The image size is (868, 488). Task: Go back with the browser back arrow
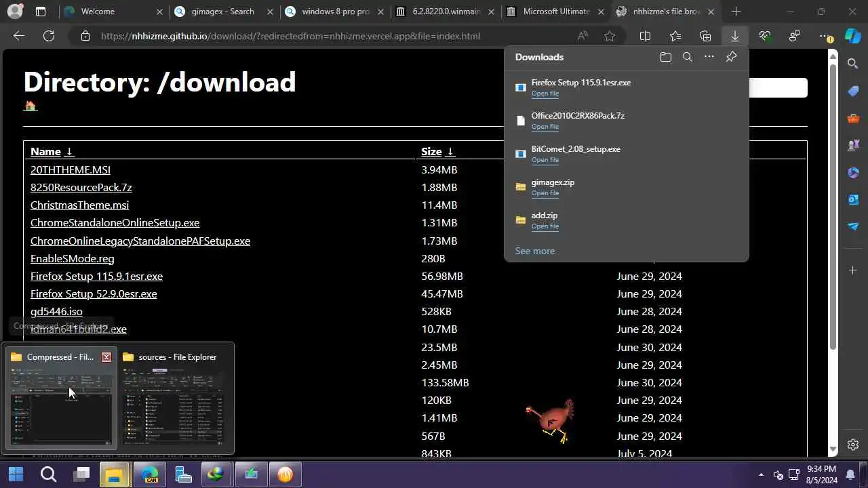(x=19, y=36)
